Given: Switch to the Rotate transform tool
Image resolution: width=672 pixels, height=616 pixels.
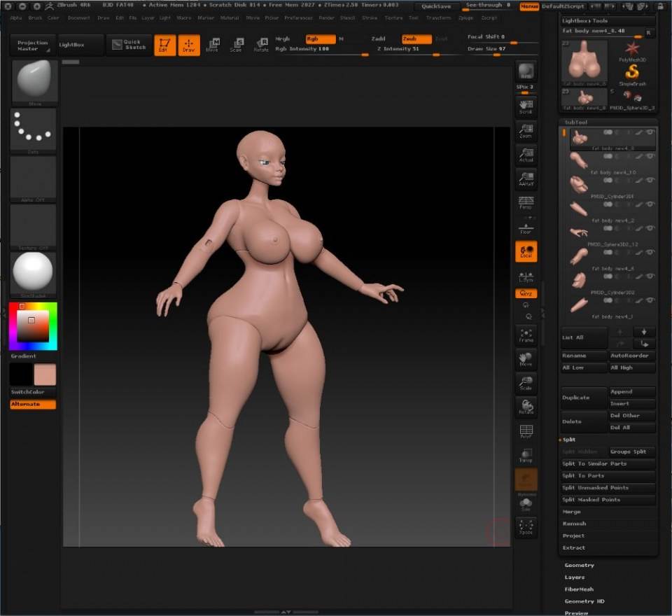Looking at the screenshot, I should click(x=261, y=45).
